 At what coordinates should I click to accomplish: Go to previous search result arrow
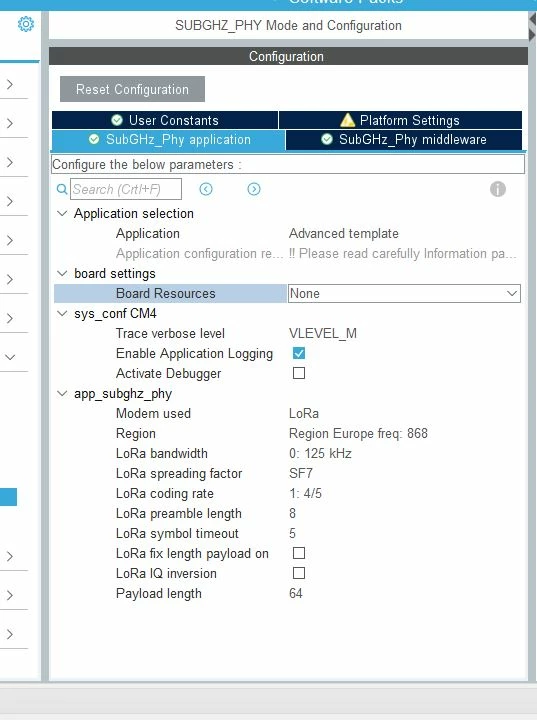[x=206, y=189]
